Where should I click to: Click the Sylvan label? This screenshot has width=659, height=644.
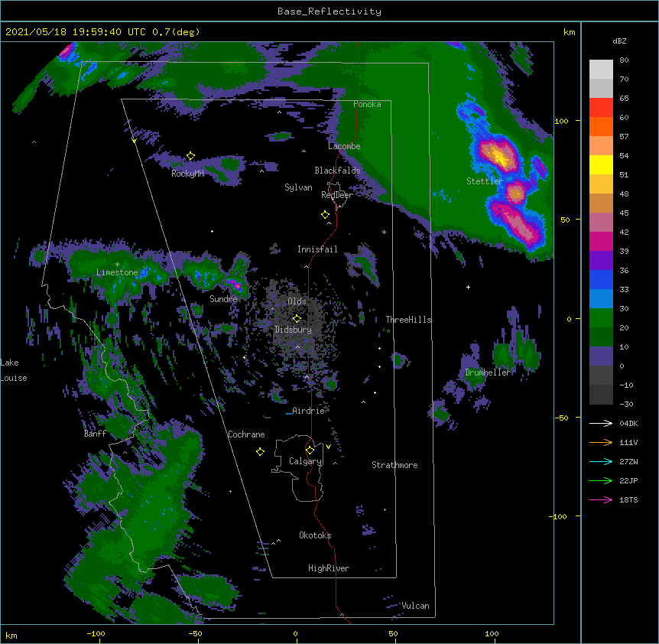pyautogui.click(x=298, y=187)
